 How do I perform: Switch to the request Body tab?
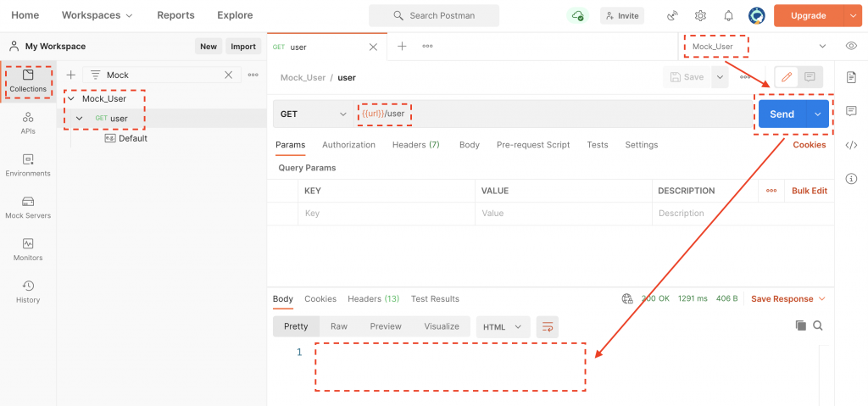[470, 145]
